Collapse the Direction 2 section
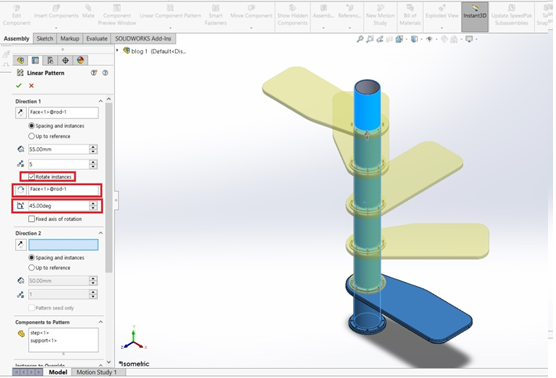The height and width of the screenshot is (378, 556). (x=100, y=233)
